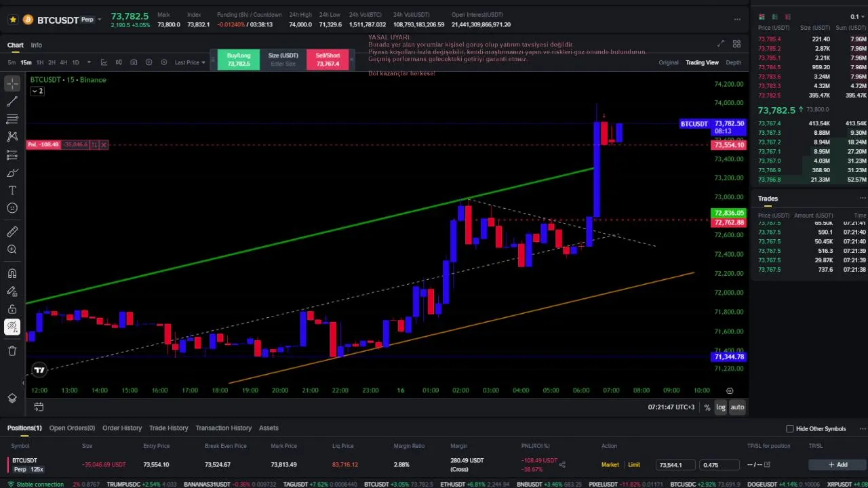Select the 1H timeframe
This screenshot has height=488, width=868.
(40, 62)
